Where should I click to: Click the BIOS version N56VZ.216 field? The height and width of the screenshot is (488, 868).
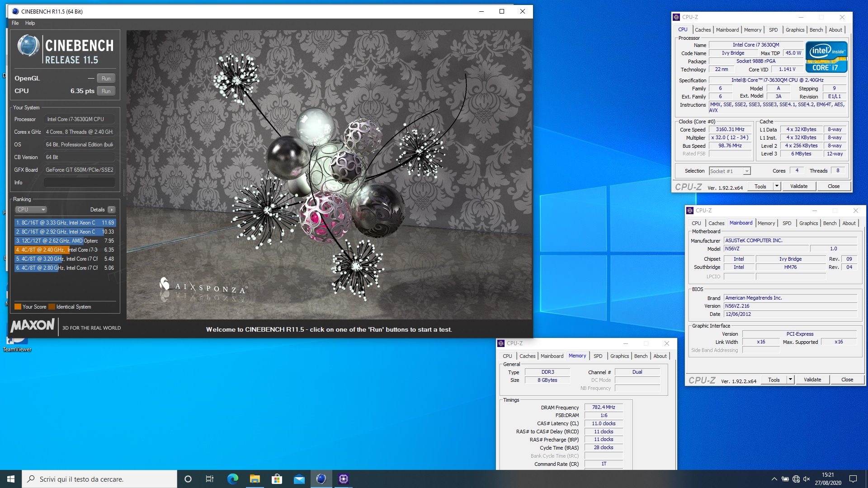click(x=791, y=306)
